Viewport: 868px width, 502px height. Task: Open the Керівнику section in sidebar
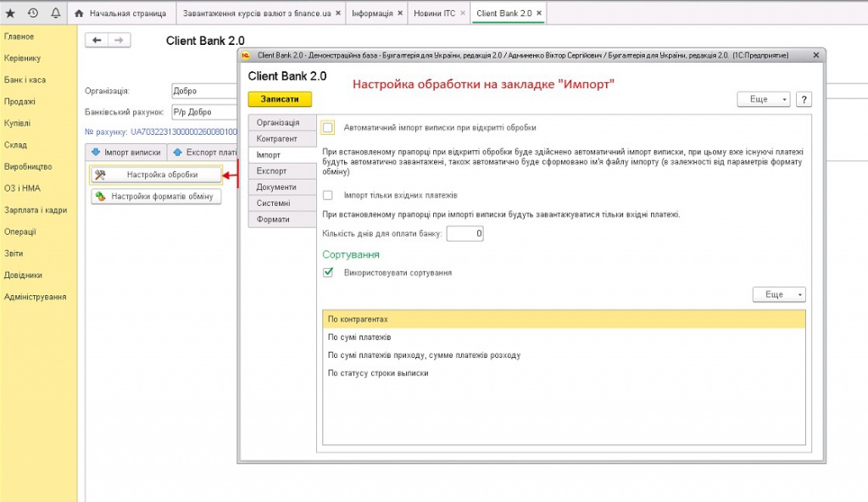[22, 59]
